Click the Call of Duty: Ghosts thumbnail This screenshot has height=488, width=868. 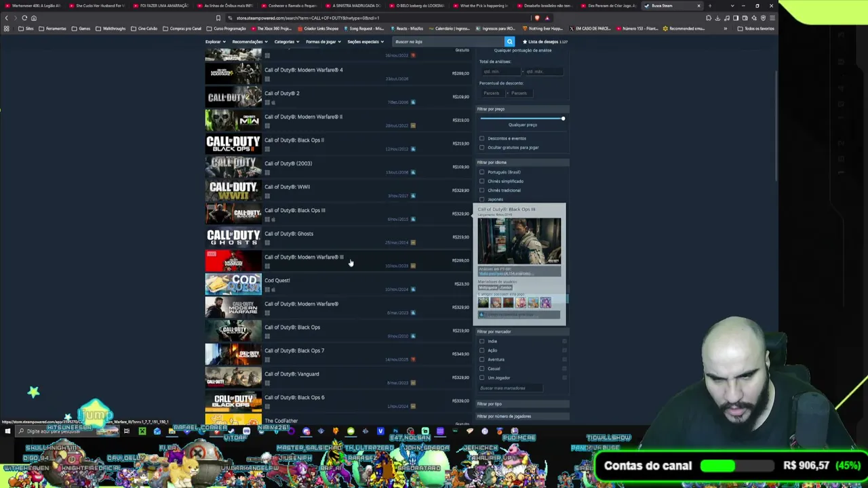(233, 237)
